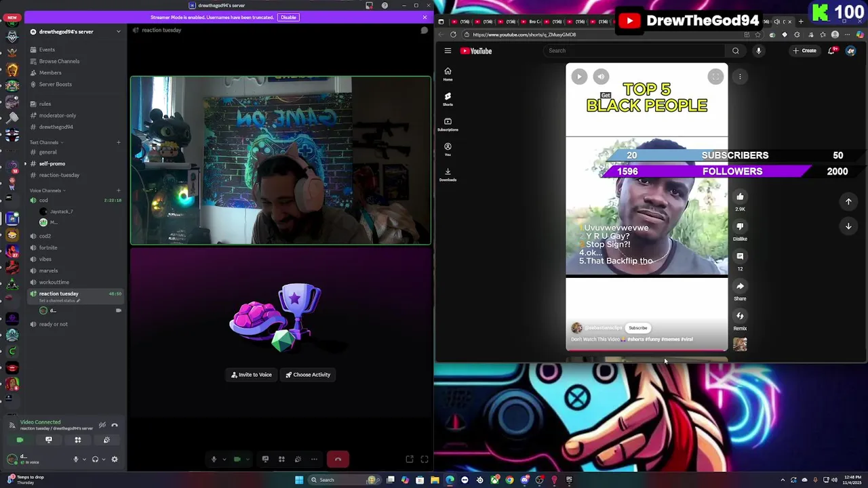Open the reaction-tuesday text channel

[59, 175]
